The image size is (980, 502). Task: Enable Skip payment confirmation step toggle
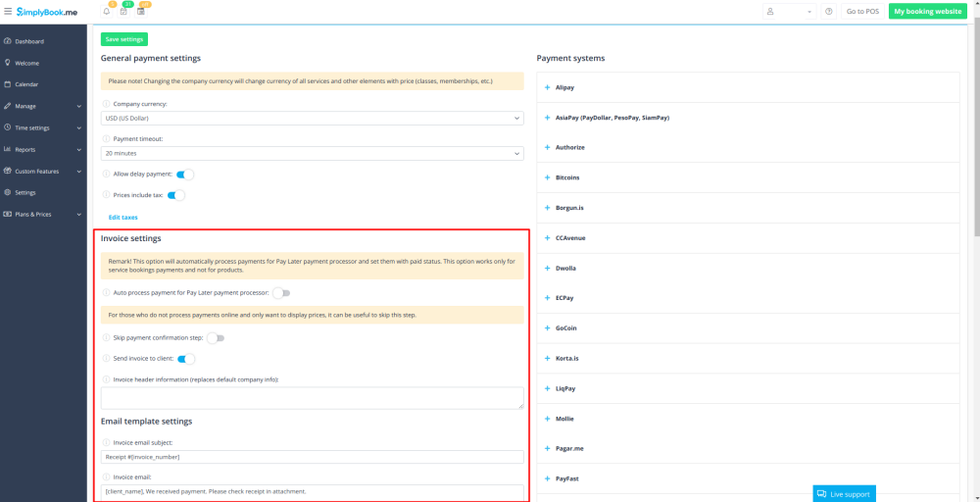(215, 338)
